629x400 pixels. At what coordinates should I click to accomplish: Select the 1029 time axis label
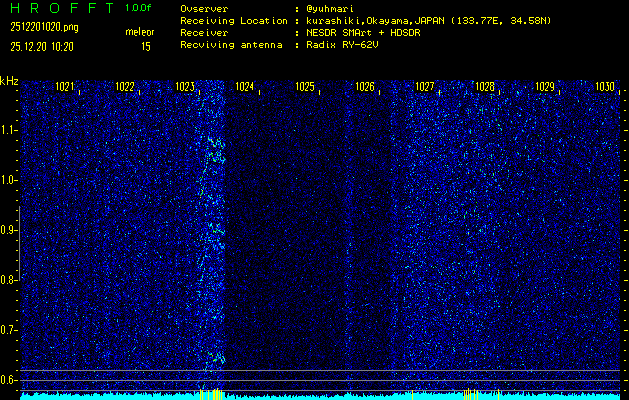[545, 86]
